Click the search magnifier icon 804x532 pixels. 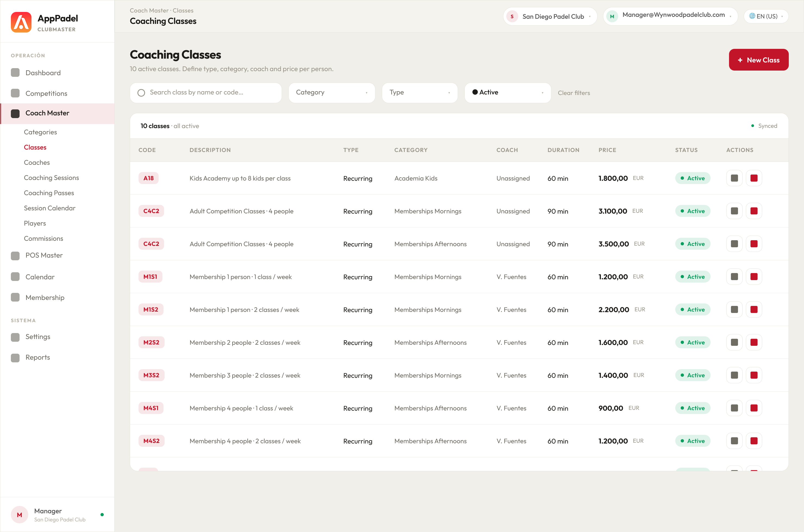coord(141,93)
